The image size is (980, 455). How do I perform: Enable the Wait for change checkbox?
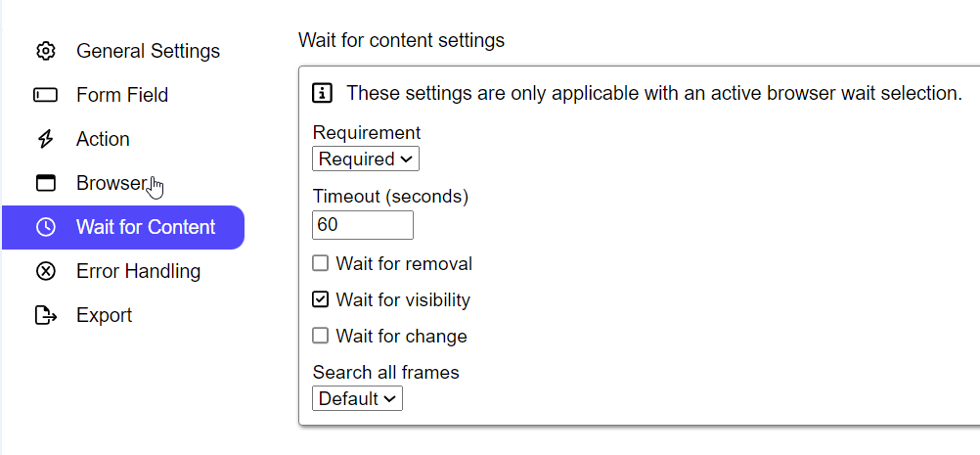(x=320, y=336)
